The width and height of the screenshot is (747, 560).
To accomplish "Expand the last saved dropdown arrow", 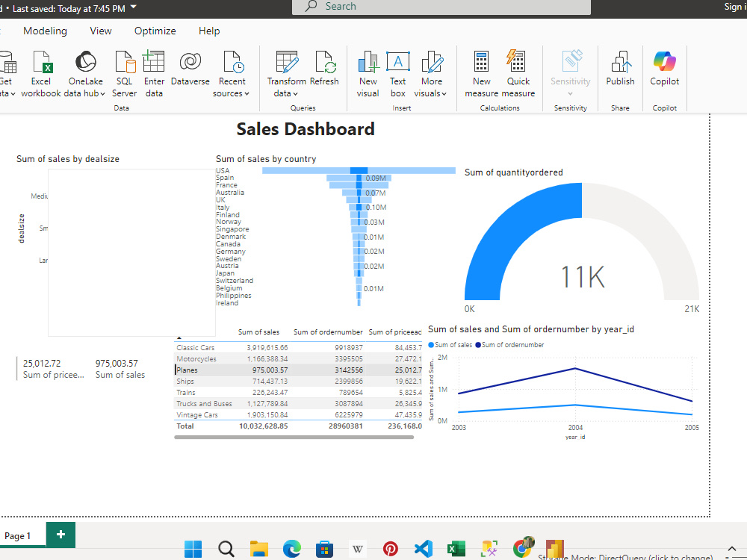I will (x=134, y=7).
